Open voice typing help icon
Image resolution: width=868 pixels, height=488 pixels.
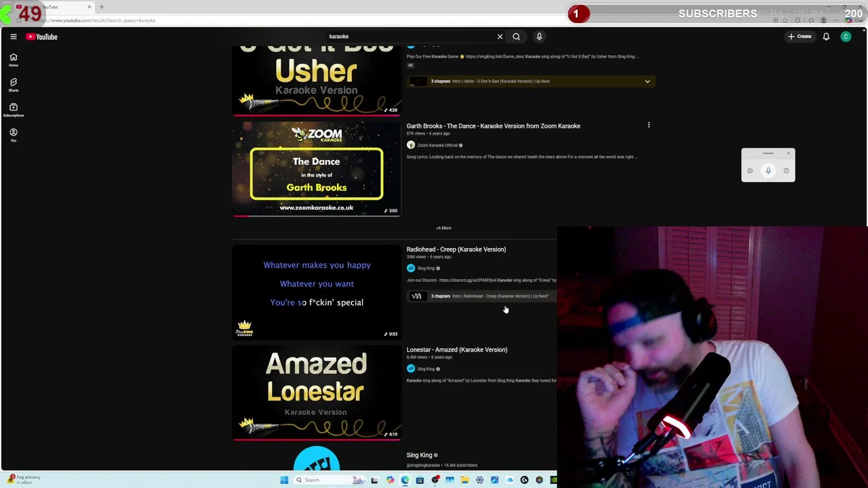(787, 171)
